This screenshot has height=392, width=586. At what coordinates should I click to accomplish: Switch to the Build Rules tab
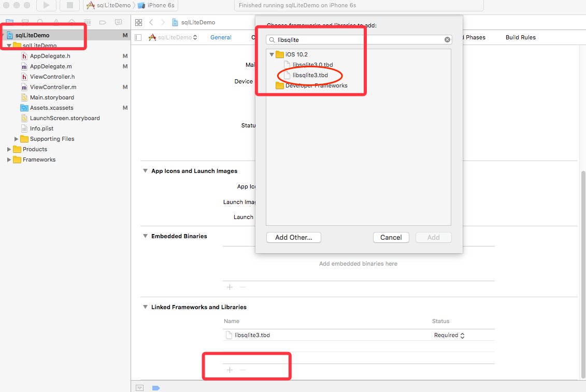[x=520, y=37]
